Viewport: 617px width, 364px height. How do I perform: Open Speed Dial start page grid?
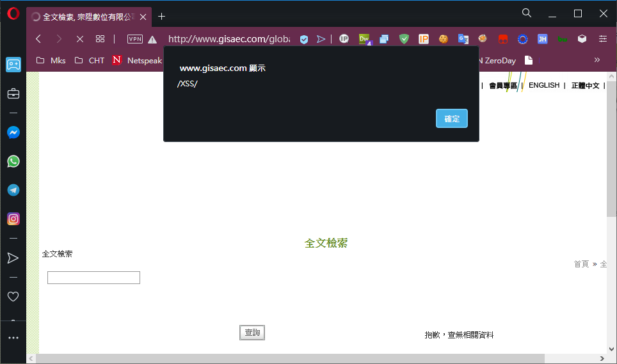[100, 39]
